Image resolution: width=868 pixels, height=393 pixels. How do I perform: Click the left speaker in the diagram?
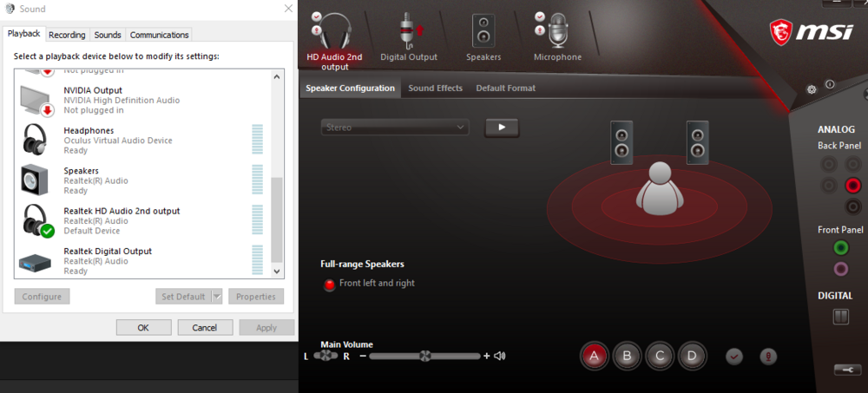pyautogui.click(x=621, y=142)
